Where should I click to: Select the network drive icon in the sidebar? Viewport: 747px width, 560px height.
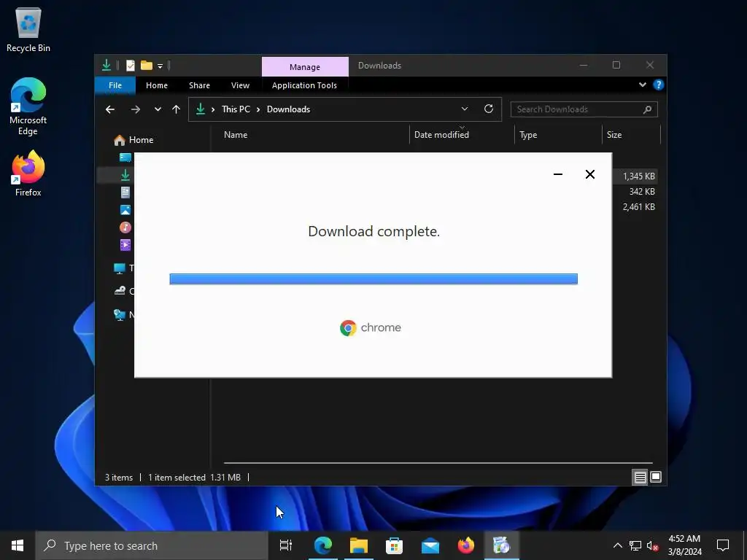(120, 291)
